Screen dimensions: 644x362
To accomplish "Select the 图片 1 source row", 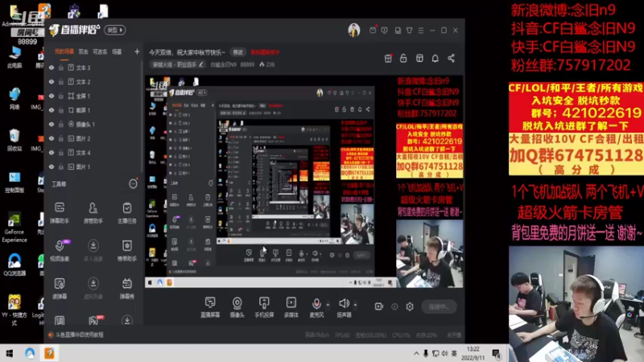I will click(93, 167).
